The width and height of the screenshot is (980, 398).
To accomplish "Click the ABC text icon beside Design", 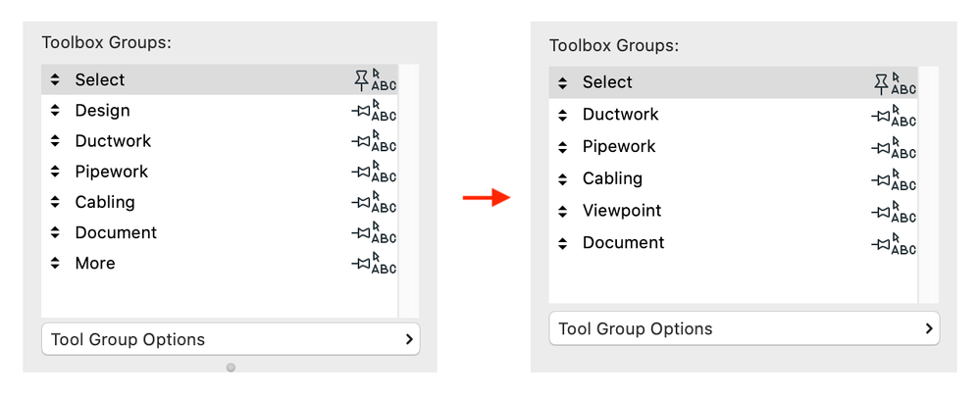I will click(x=384, y=111).
